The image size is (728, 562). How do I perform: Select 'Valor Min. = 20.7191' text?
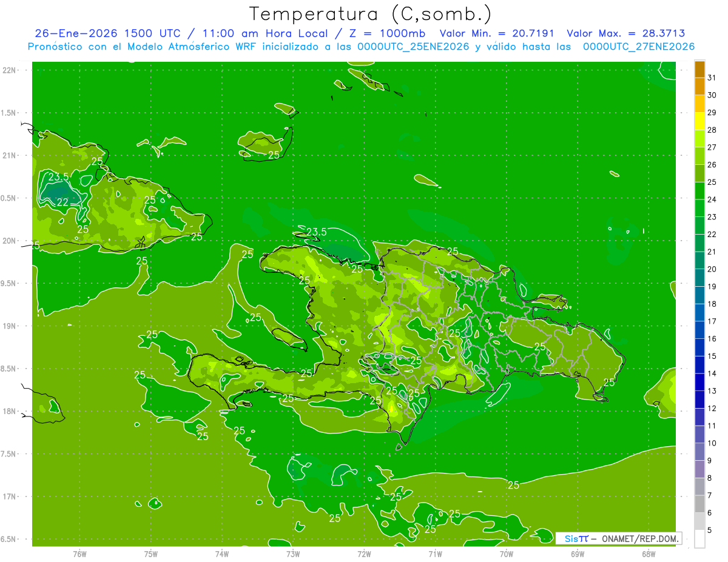(x=497, y=33)
